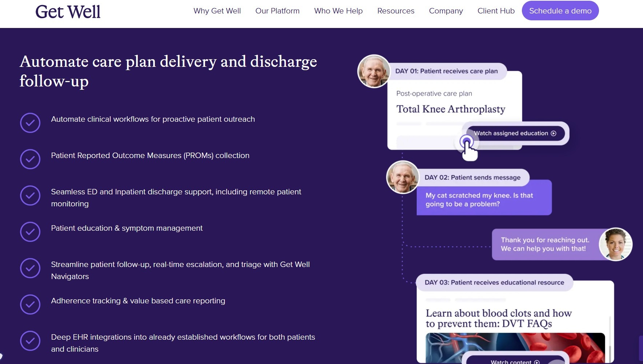Image resolution: width=643 pixels, height=364 pixels.
Task: Click DAY 02: Patient sends message label
Action: pos(472,177)
